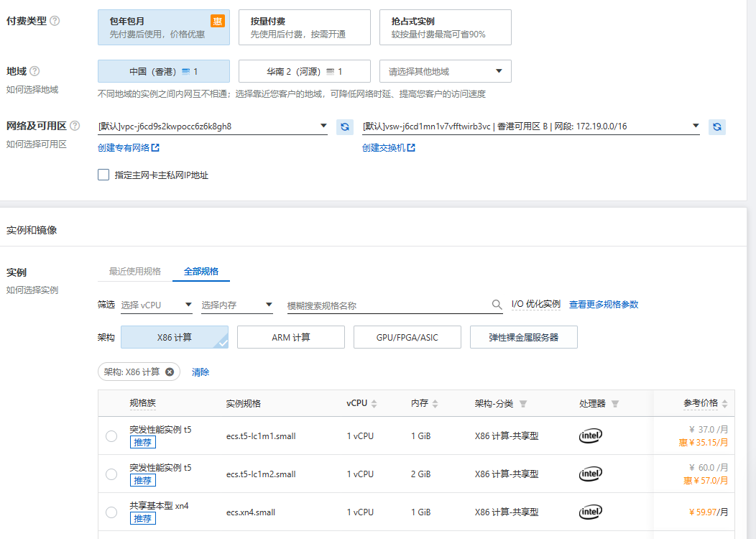The height and width of the screenshot is (539, 756).
Task: Refresh the VPC selection list
Action: (x=344, y=126)
